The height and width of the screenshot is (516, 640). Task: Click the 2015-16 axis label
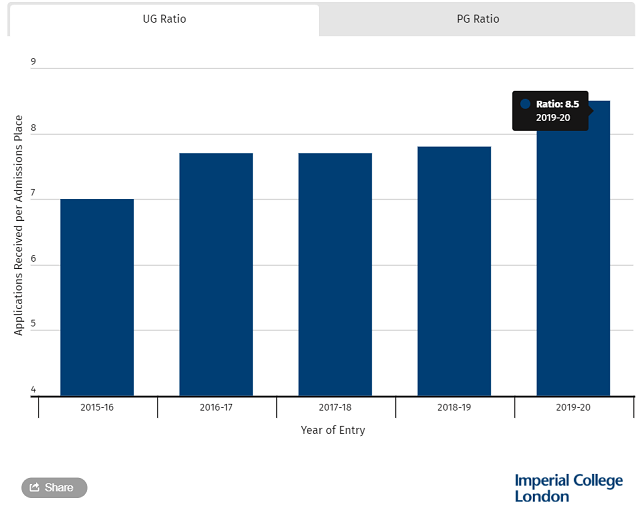tap(97, 407)
